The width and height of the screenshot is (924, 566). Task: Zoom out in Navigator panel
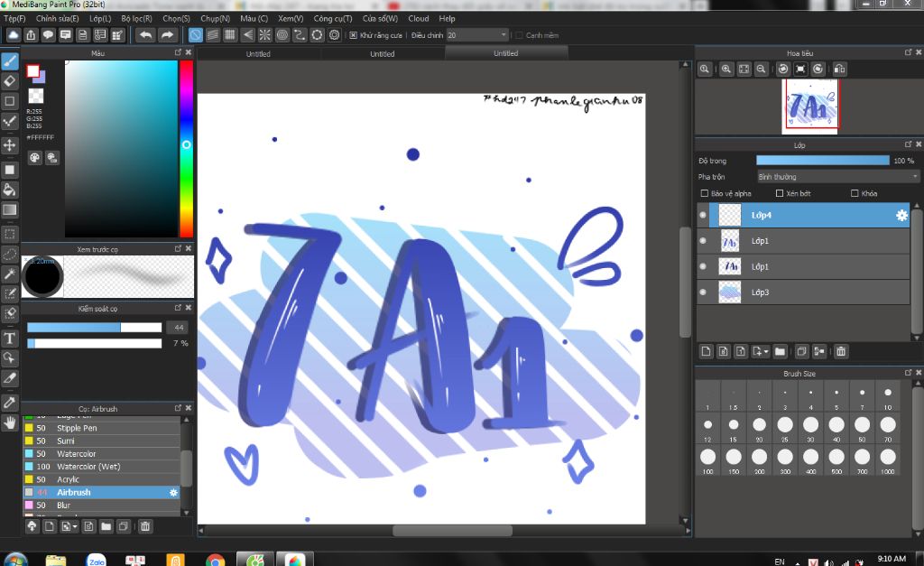761,69
